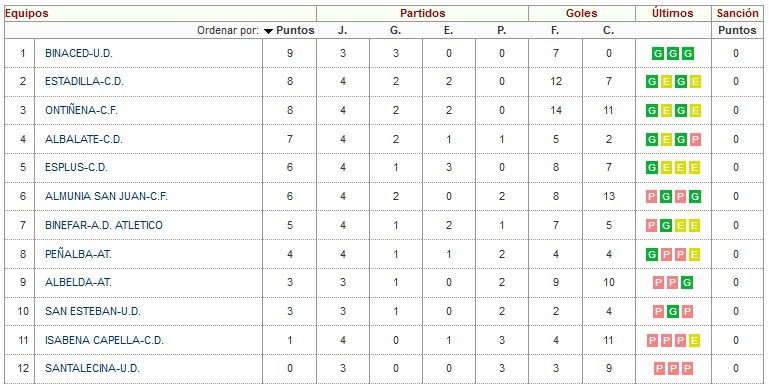Image resolution: width=769 pixels, height=386 pixels.
Task: Click ALMUNIA SAN JUAN-C.F.'s first pink P badge
Action: (652, 197)
